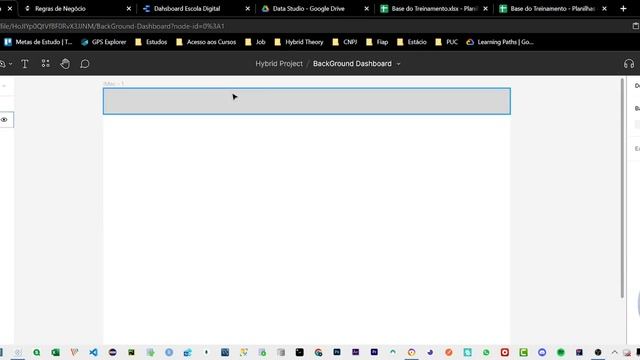Close the Data Studio tab
This screenshot has height=360, width=640.
(366, 9)
